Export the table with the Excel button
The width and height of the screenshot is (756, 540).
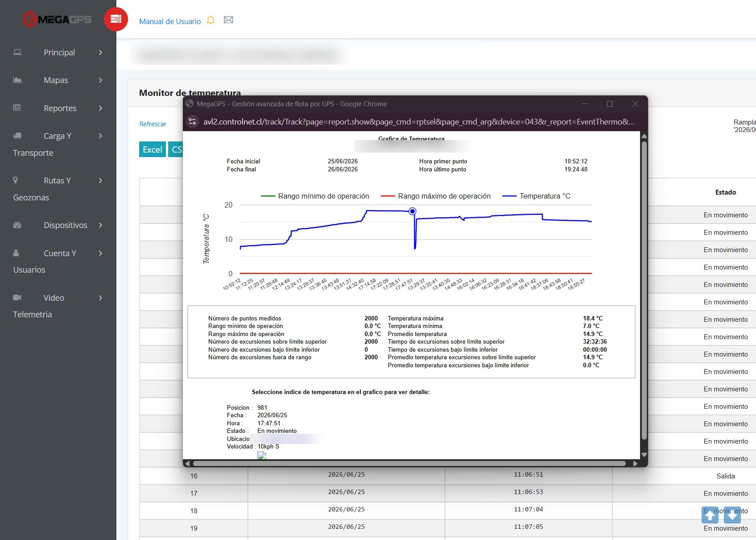[x=153, y=150]
